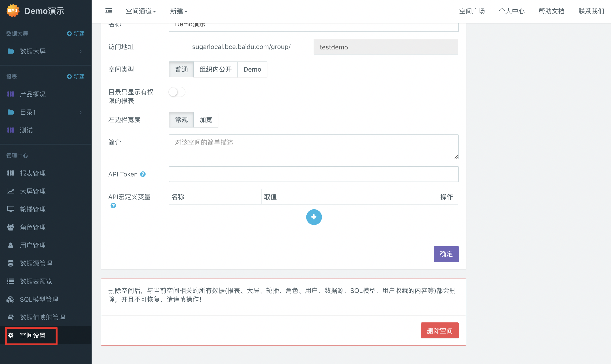Click the grid icon beside 产品概况

pyautogui.click(x=11, y=94)
